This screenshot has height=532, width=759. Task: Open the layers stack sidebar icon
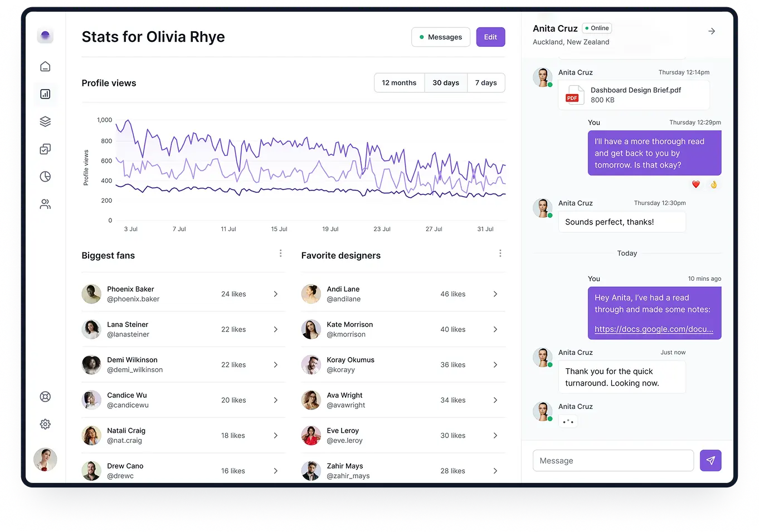tap(45, 121)
